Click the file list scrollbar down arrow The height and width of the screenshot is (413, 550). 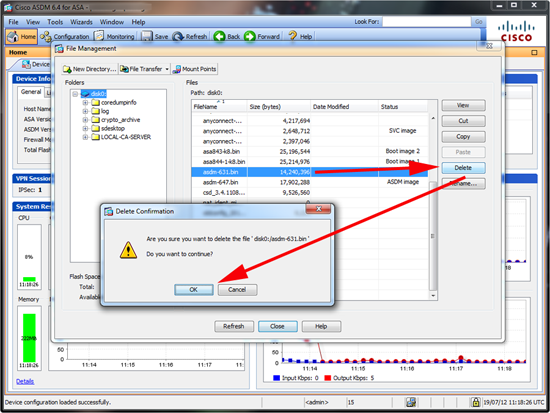coord(433,296)
